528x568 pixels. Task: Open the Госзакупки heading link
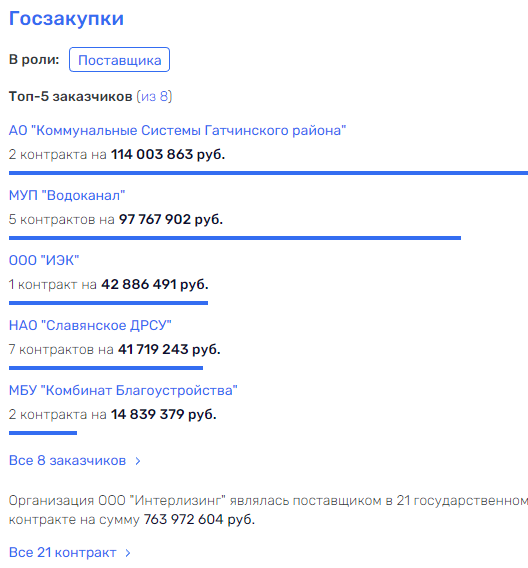[66, 18]
